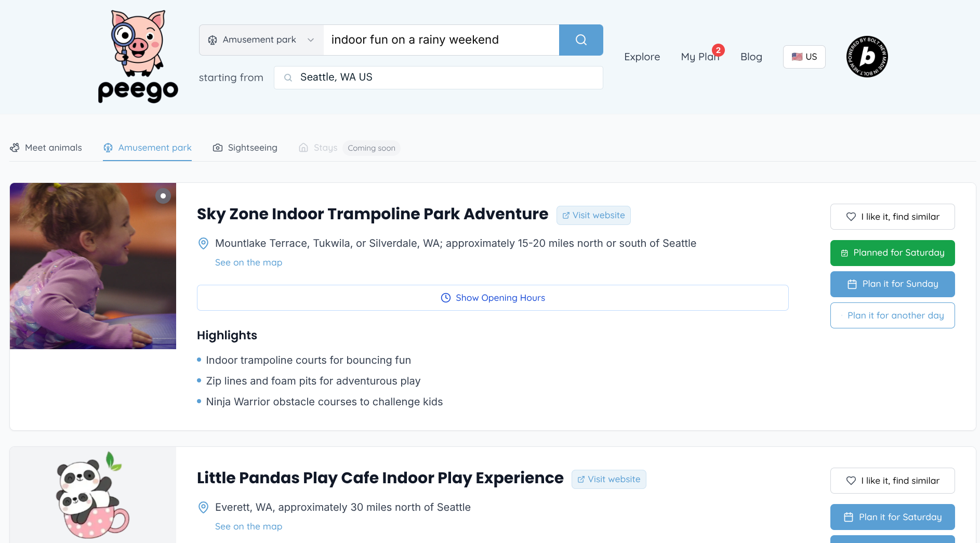980x543 pixels.
Task: Click Ninja Warrior obstacle courses highlight
Action: coord(324,402)
